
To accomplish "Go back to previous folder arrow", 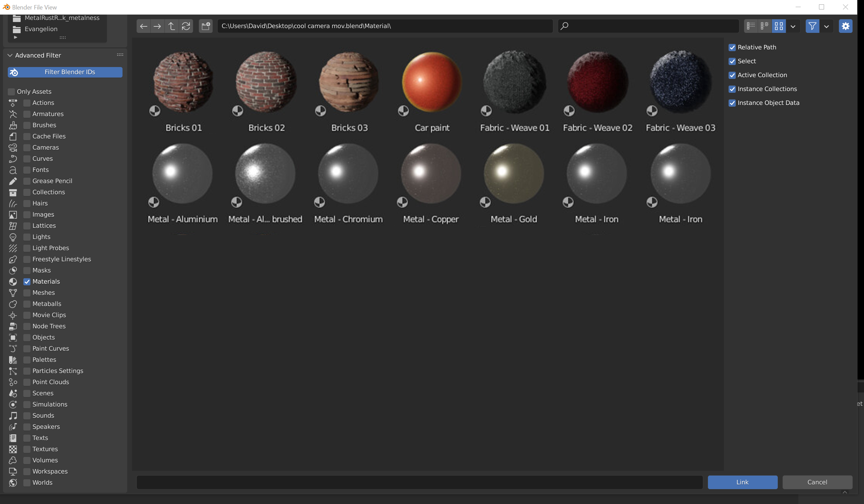I will click(143, 26).
